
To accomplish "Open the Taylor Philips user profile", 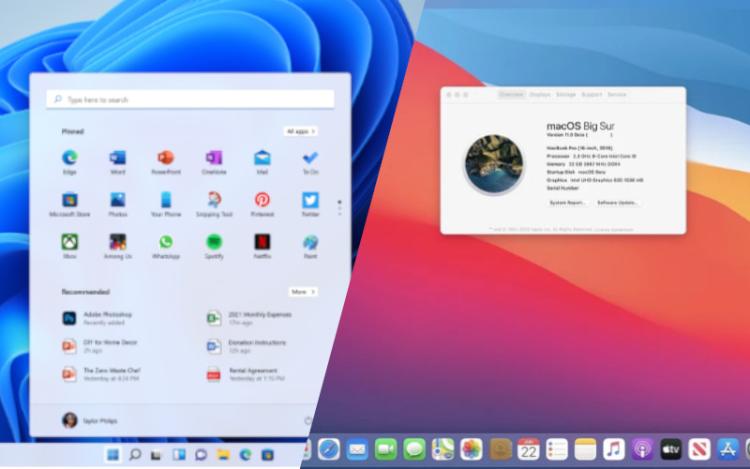I will (x=89, y=420).
